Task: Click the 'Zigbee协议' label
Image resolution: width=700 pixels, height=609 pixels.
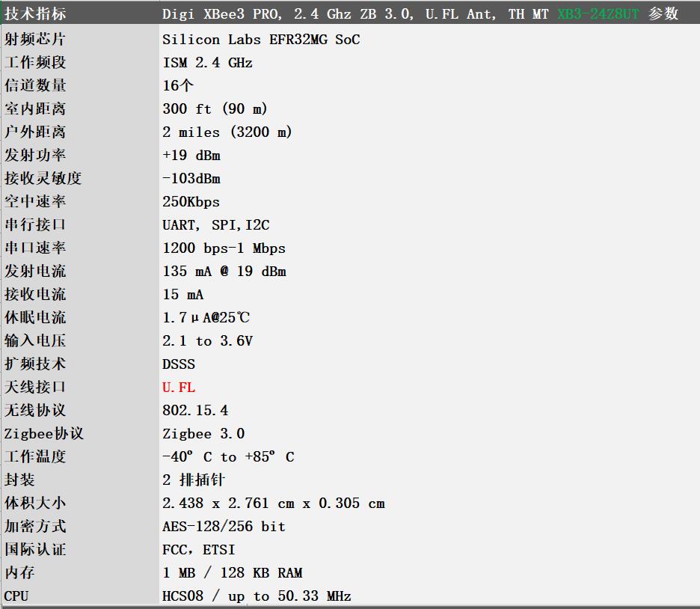Action: point(43,433)
